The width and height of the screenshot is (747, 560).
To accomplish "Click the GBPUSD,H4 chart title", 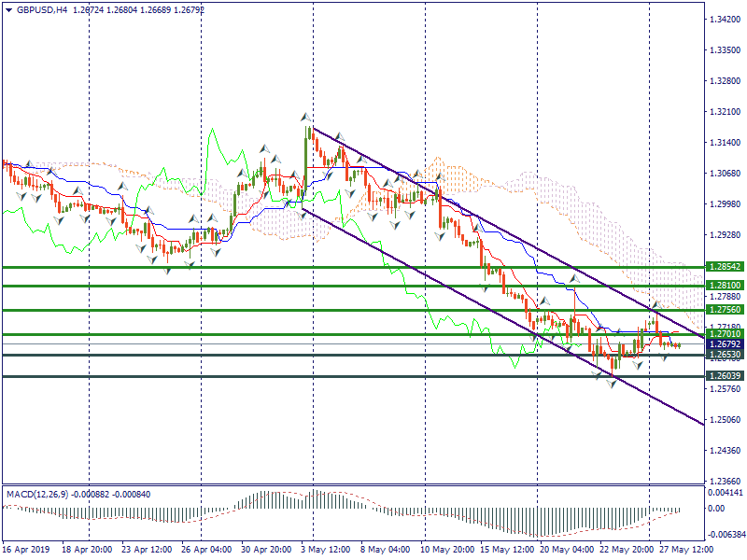I will tap(41, 9).
